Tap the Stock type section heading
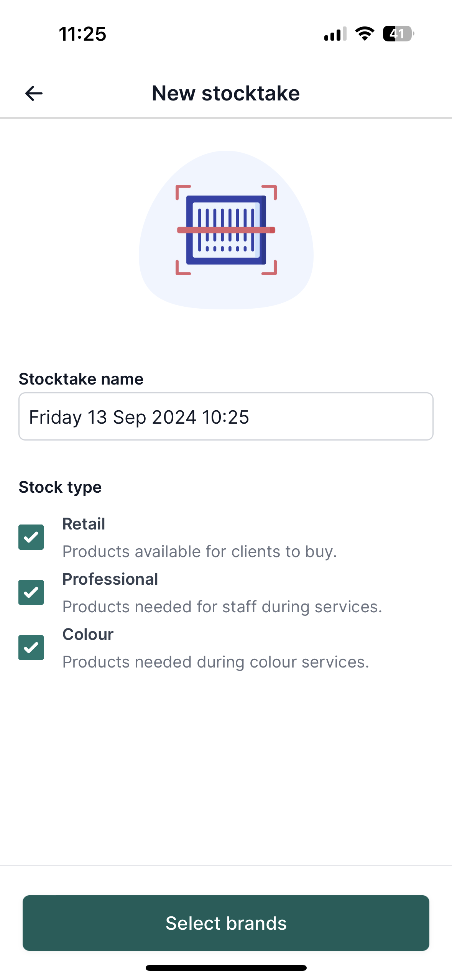Viewport: 452px width, 980px height. pyautogui.click(x=60, y=487)
